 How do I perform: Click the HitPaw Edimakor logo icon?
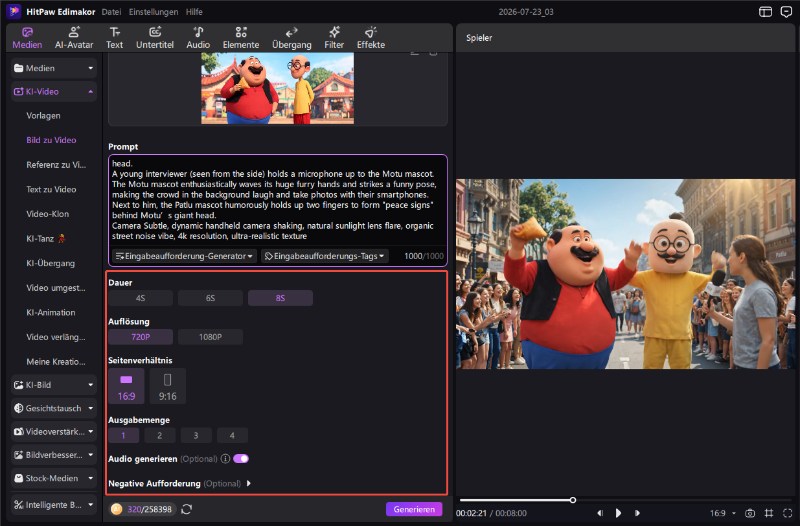pos(13,11)
